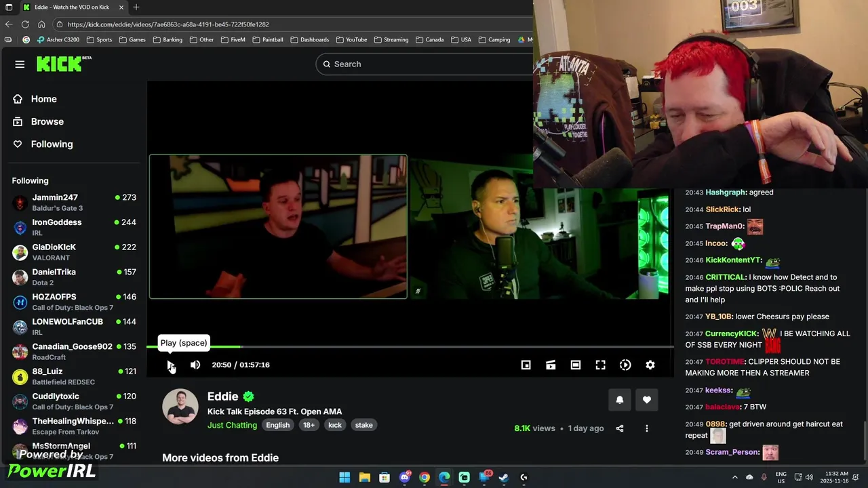Screen dimensions: 868x488
Task: Open the three-dot more options menu
Action: [x=647, y=428]
